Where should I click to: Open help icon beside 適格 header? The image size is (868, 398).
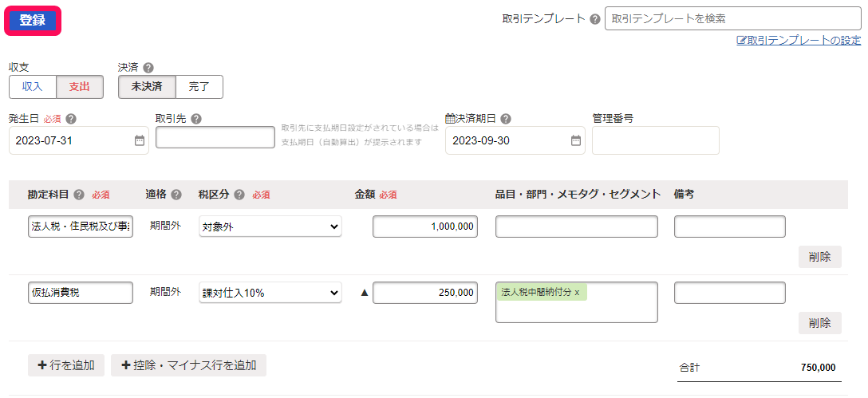pos(176,195)
